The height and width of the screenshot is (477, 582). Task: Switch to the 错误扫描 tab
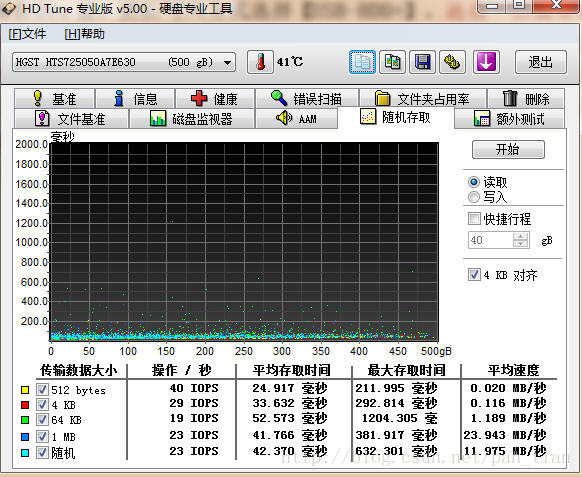pyautogui.click(x=307, y=99)
